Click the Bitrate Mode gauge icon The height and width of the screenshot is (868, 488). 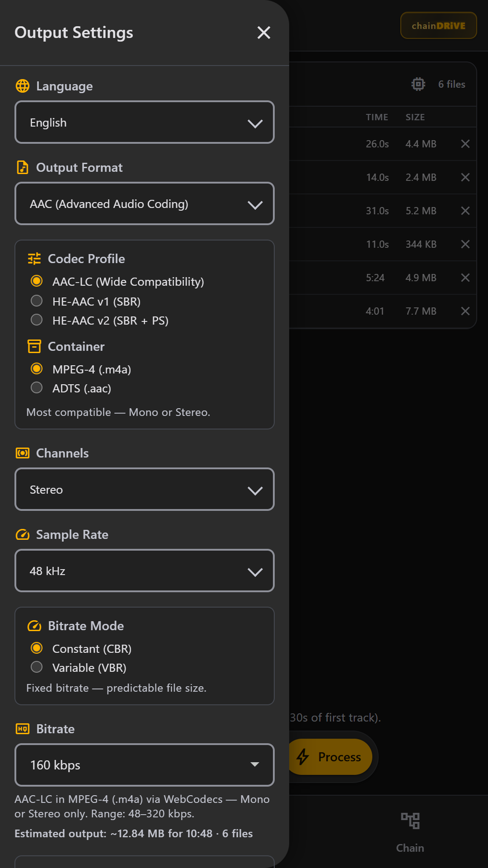coord(34,626)
